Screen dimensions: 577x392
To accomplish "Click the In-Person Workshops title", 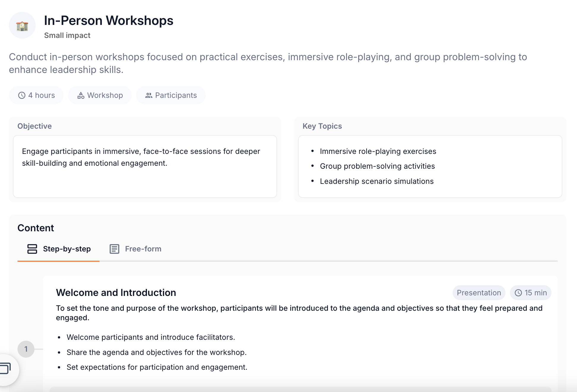I will pos(109,21).
